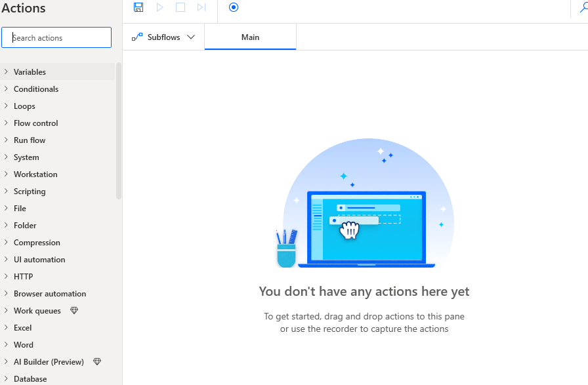
Task: Expand the Conditionals action group
Action: (x=35, y=89)
